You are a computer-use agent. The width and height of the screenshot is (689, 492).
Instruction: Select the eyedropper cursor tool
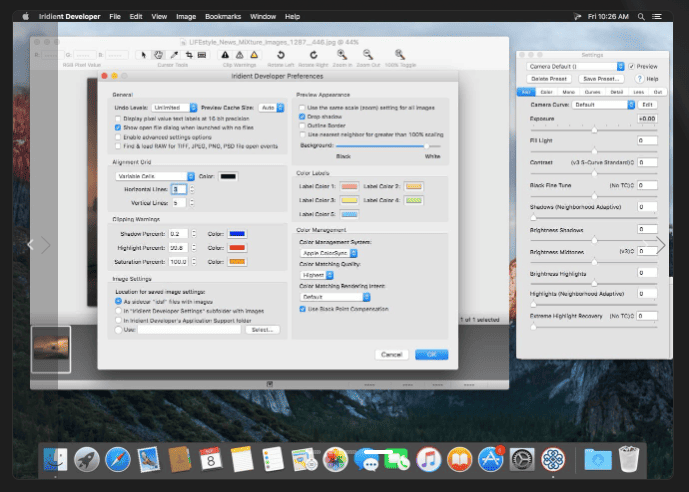(174, 55)
